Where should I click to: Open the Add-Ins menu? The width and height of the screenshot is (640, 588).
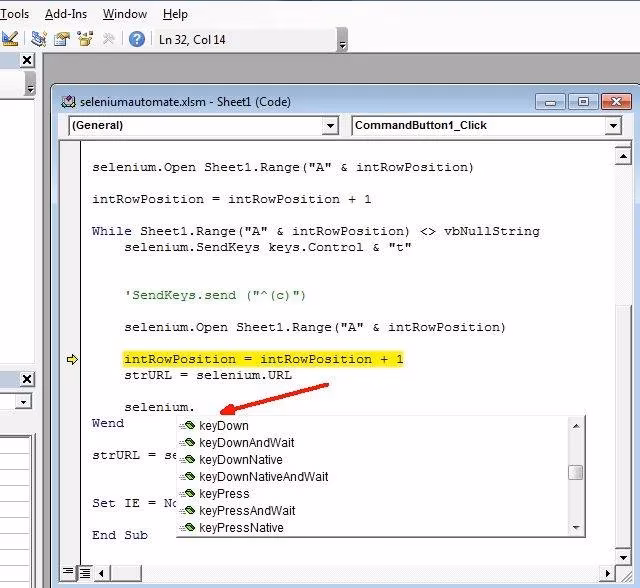[x=66, y=14]
